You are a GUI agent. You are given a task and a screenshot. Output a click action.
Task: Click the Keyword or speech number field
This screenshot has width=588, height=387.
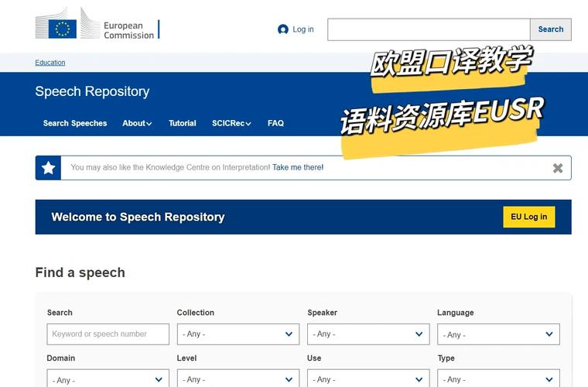click(108, 334)
